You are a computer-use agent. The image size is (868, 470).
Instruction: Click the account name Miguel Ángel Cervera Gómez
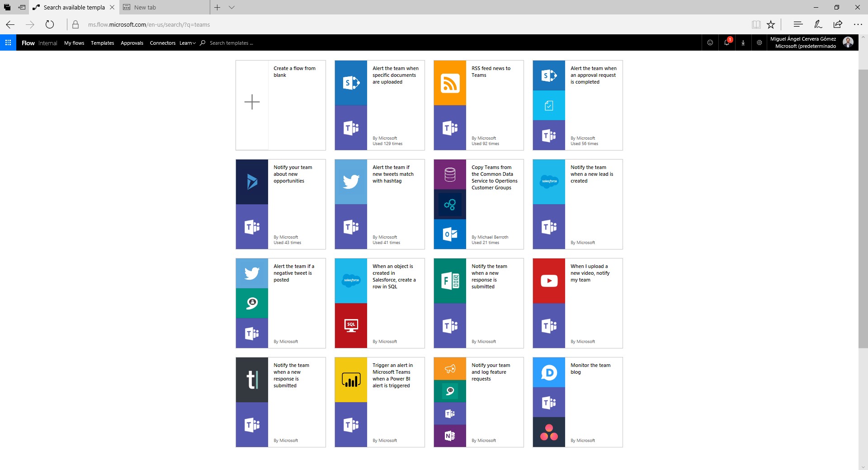[803, 39]
